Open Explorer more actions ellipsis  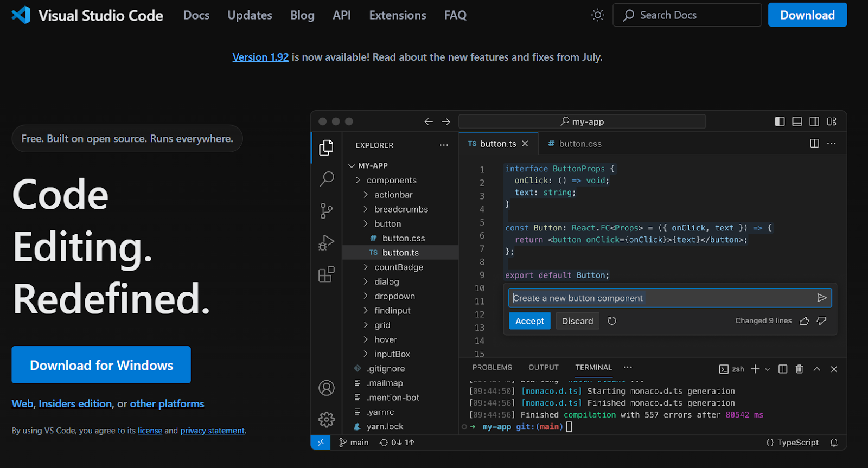pos(444,145)
